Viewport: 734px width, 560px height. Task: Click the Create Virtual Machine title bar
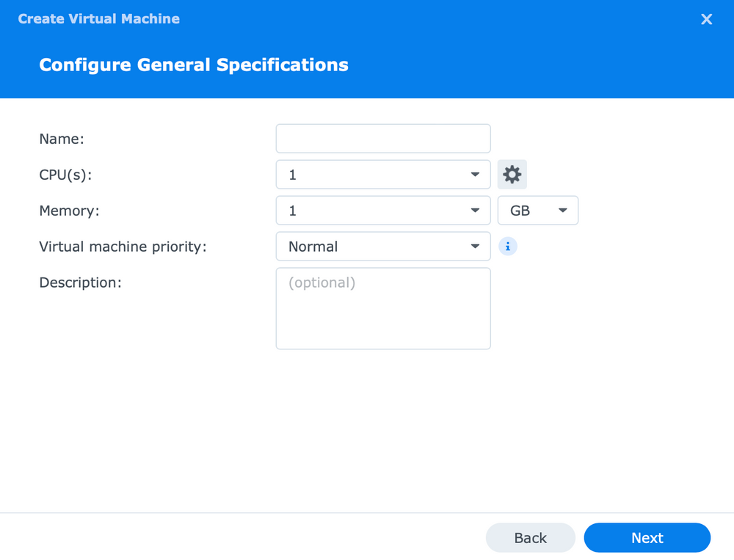tap(98, 19)
